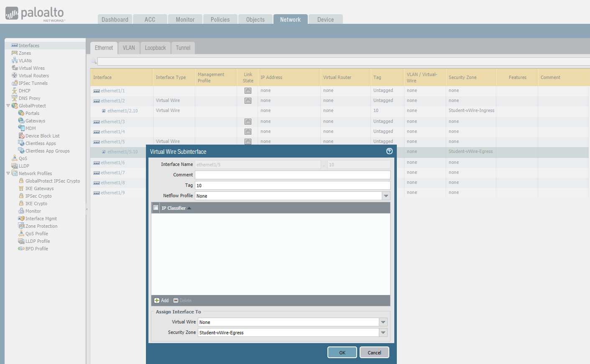Click into the Comment input field
590x364 pixels.
tap(293, 175)
